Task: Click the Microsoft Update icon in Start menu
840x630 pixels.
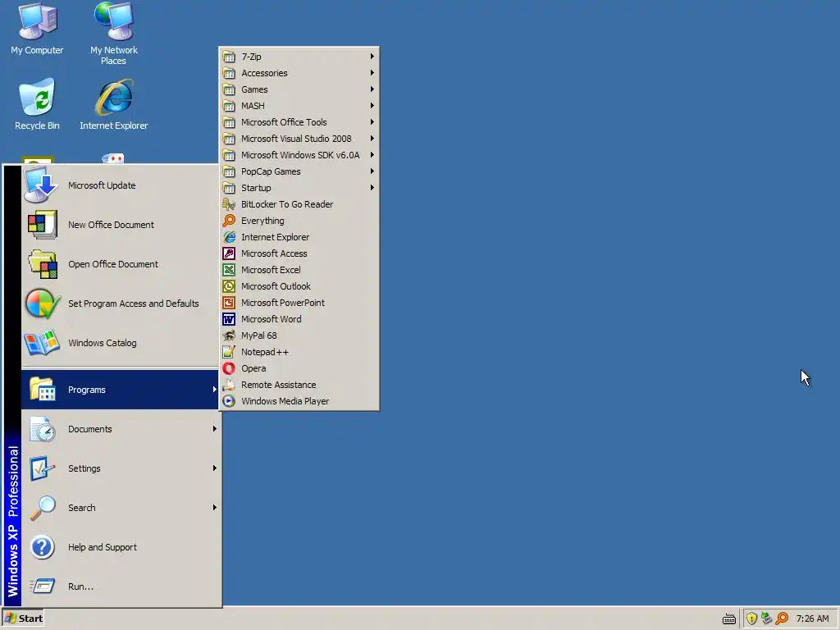Action: (x=41, y=185)
